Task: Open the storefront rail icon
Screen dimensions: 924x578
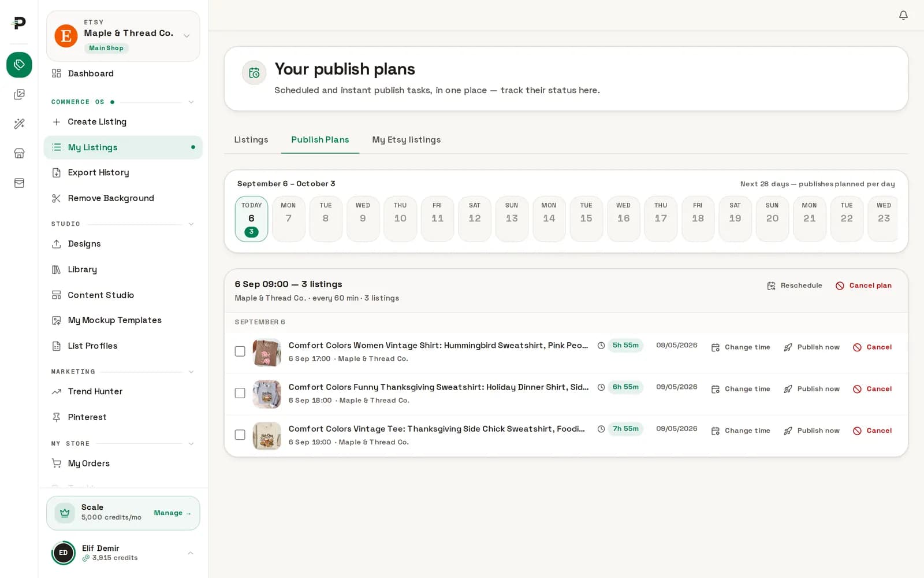Action: (x=19, y=153)
